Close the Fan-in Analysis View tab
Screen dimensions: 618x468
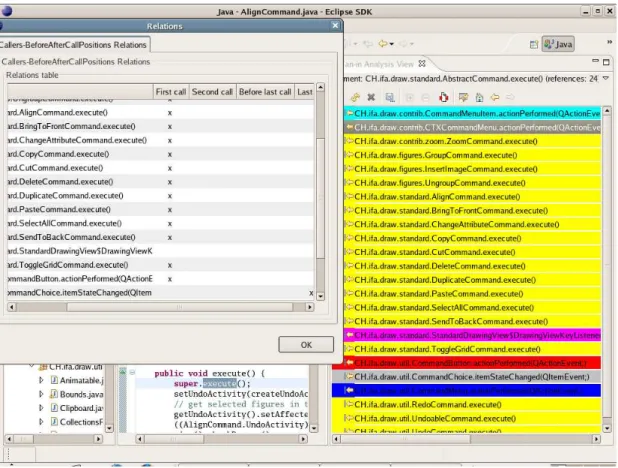click(422, 63)
